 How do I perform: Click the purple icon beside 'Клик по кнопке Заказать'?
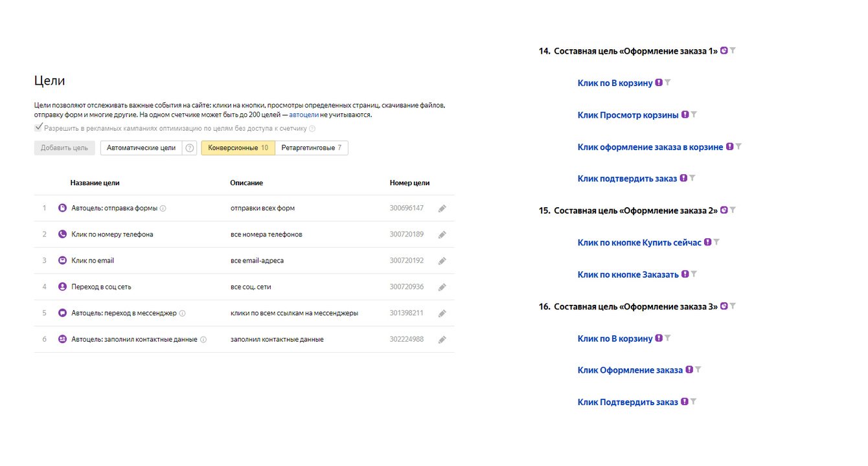click(684, 274)
